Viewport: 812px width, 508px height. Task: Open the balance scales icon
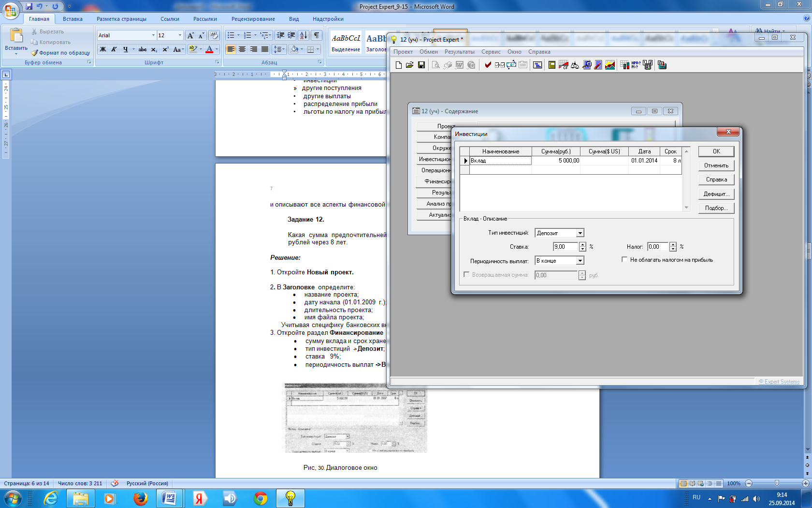575,65
